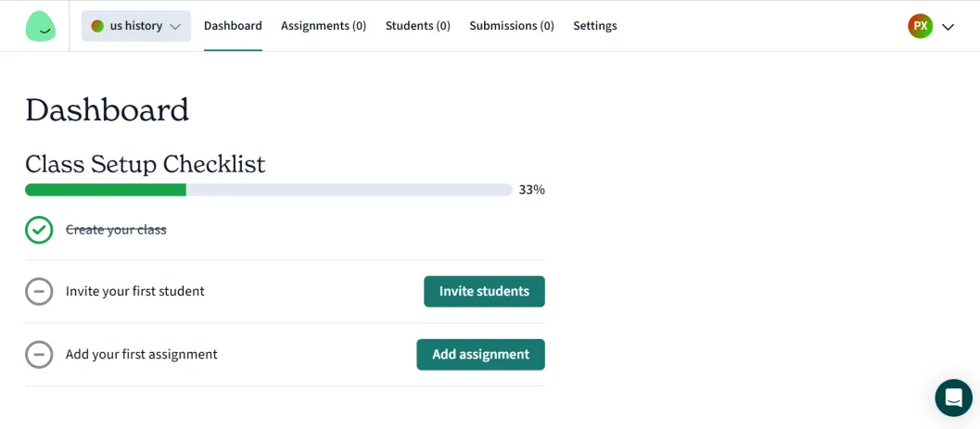Click the minus circle beside Invite your first student
The image size is (980, 429).
click(39, 292)
